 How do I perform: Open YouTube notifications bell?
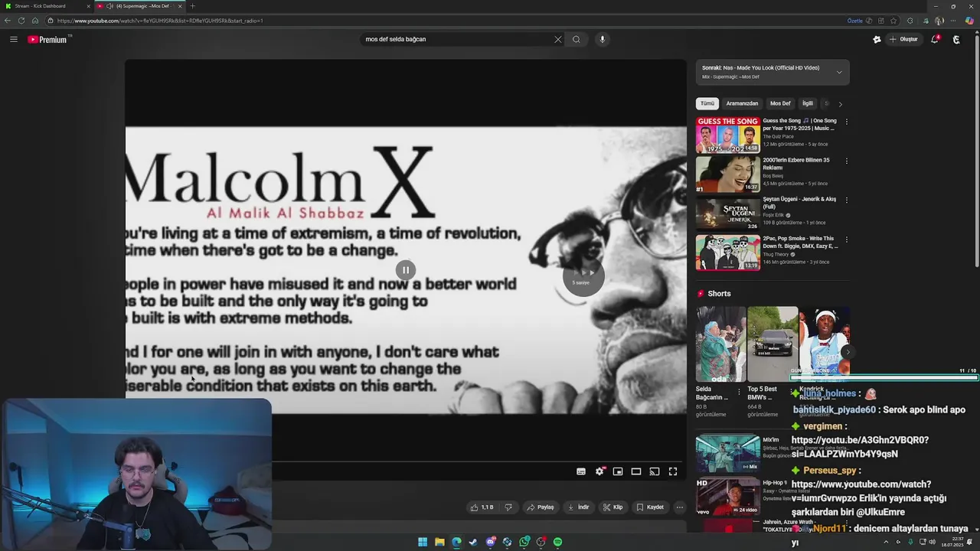point(935,39)
